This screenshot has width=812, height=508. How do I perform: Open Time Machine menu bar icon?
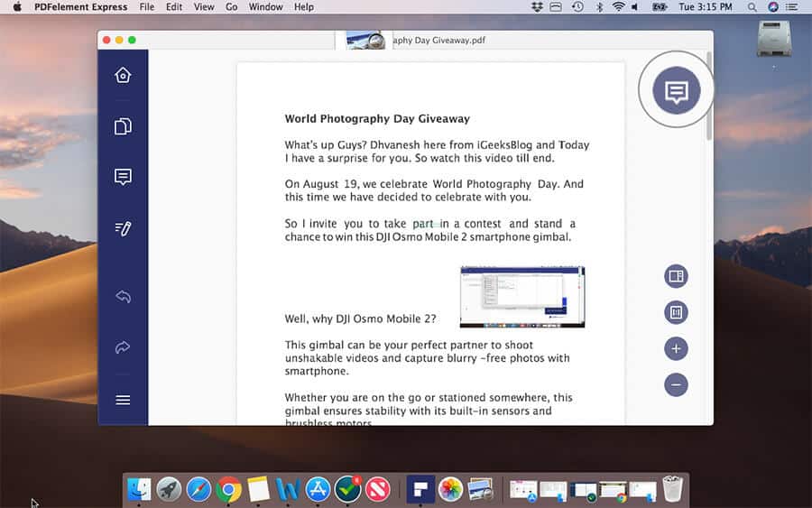[x=577, y=6]
